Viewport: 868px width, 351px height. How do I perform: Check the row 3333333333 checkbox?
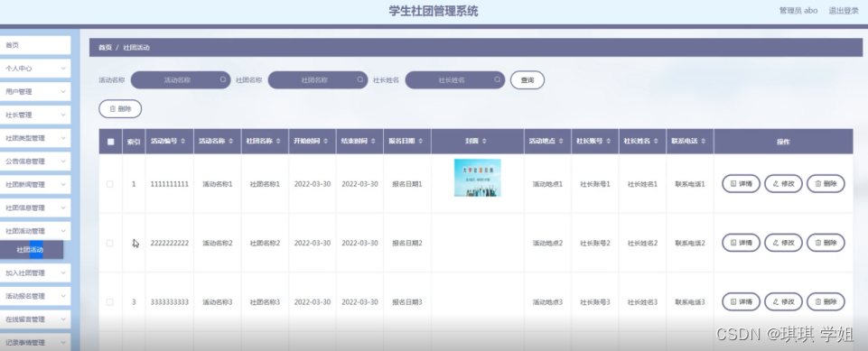[109, 301]
